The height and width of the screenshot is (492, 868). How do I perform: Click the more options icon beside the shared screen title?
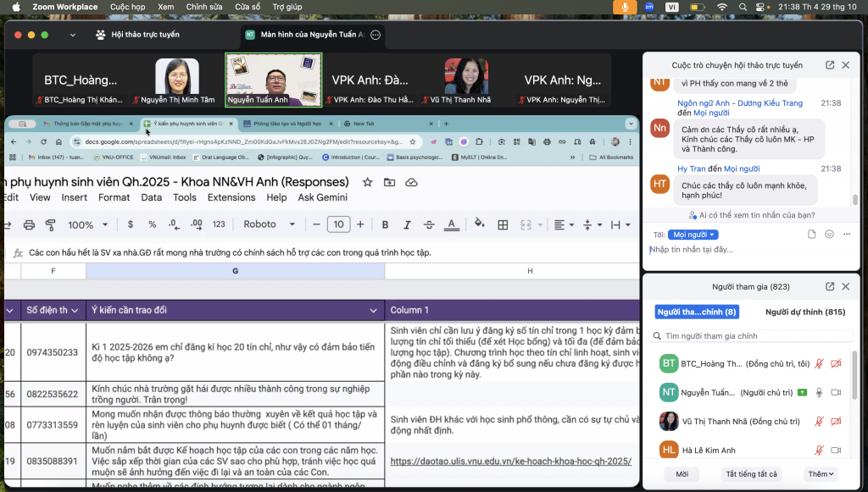pyautogui.click(x=376, y=35)
